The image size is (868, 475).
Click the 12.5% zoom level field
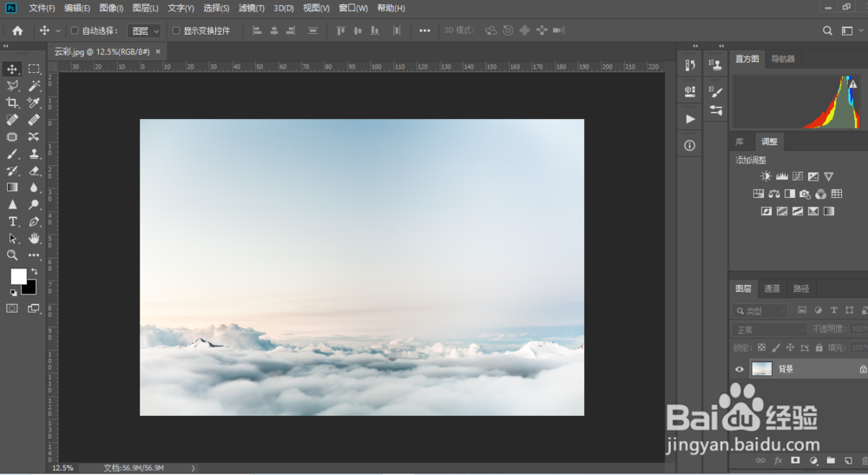pos(62,468)
